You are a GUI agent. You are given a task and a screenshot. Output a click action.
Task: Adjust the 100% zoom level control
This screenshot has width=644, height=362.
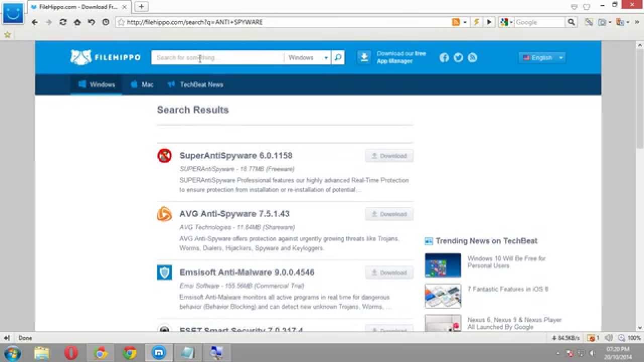coord(629,338)
